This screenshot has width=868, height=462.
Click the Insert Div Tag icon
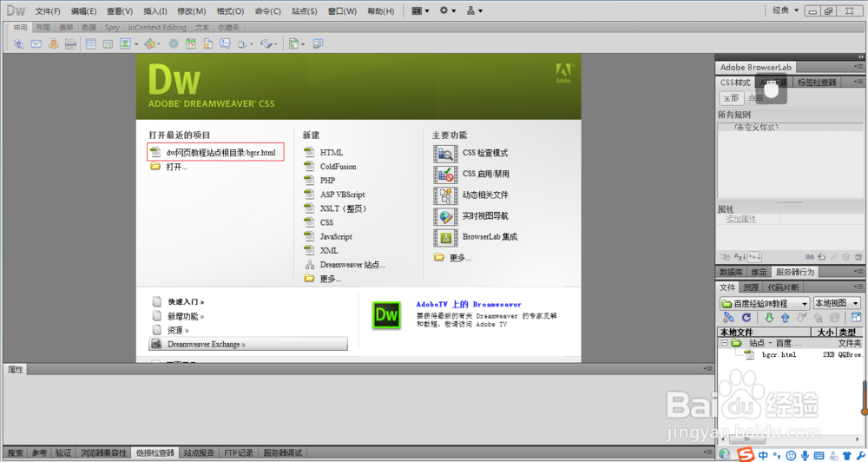point(108,43)
